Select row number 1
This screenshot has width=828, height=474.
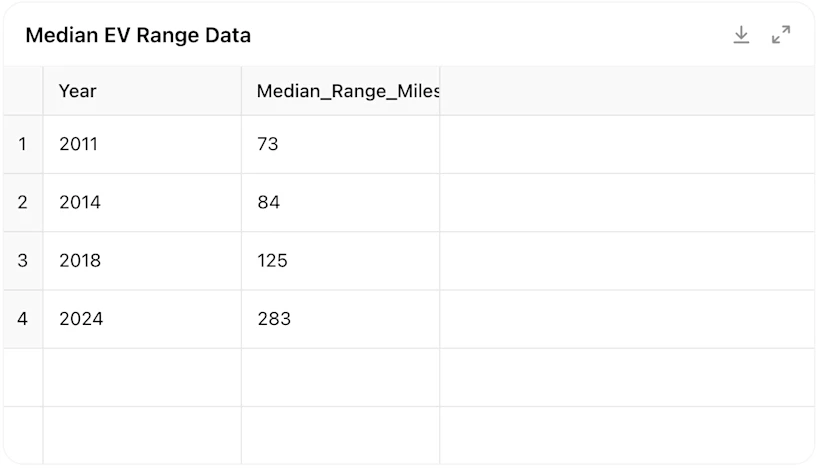(x=23, y=144)
